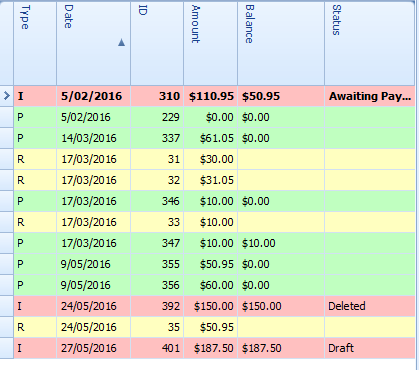Click the Awaiting Pay... status cell
The image size is (419, 370).
coord(370,96)
